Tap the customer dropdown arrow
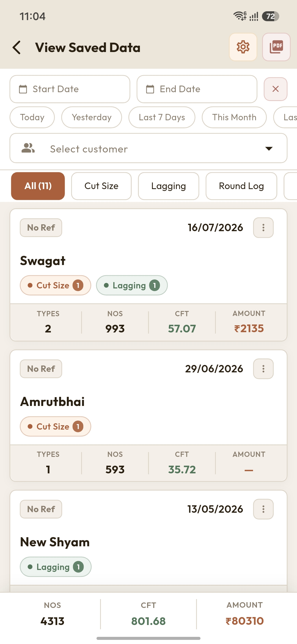This screenshot has height=644, width=297. coord(269,149)
